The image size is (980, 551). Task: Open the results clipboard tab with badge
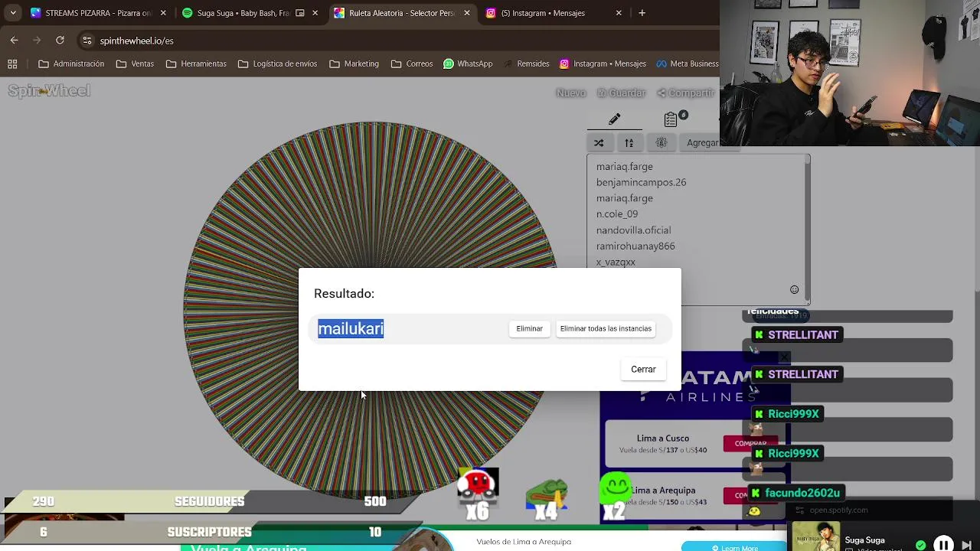[672, 119]
